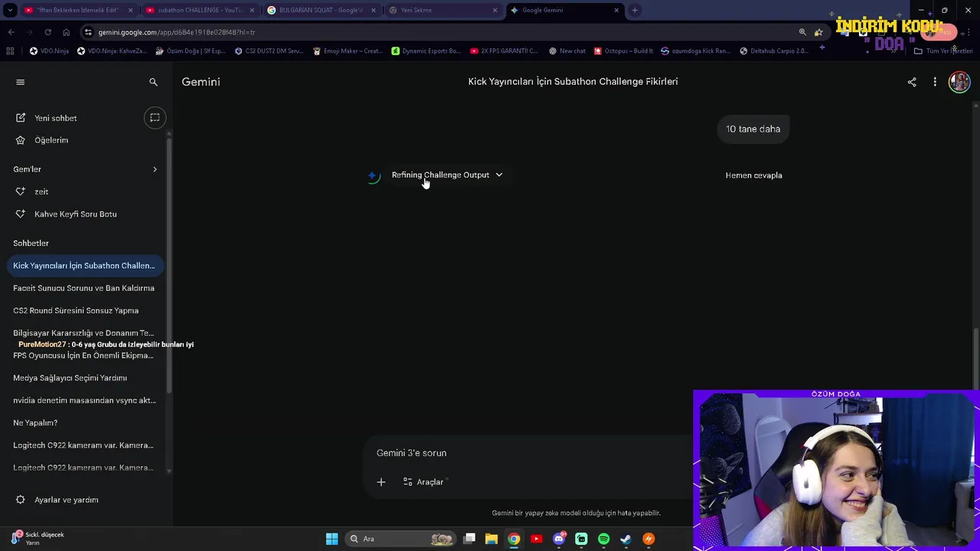Open Steam from taskbar
Image resolution: width=980 pixels, height=551 pixels.
point(626,539)
